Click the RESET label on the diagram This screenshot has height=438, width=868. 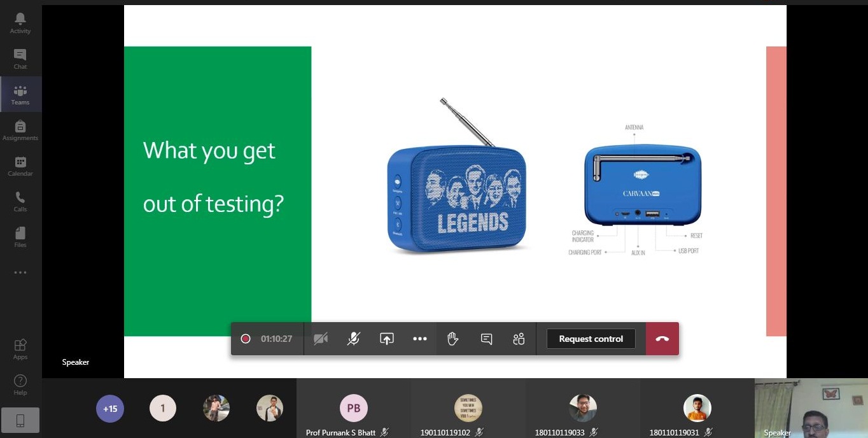pyautogui.click(x=696, y=236)
